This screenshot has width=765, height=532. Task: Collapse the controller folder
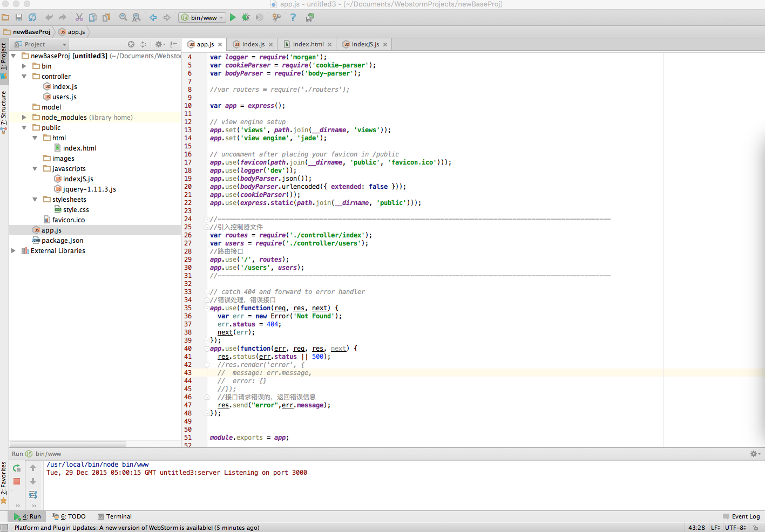(24, 76)
